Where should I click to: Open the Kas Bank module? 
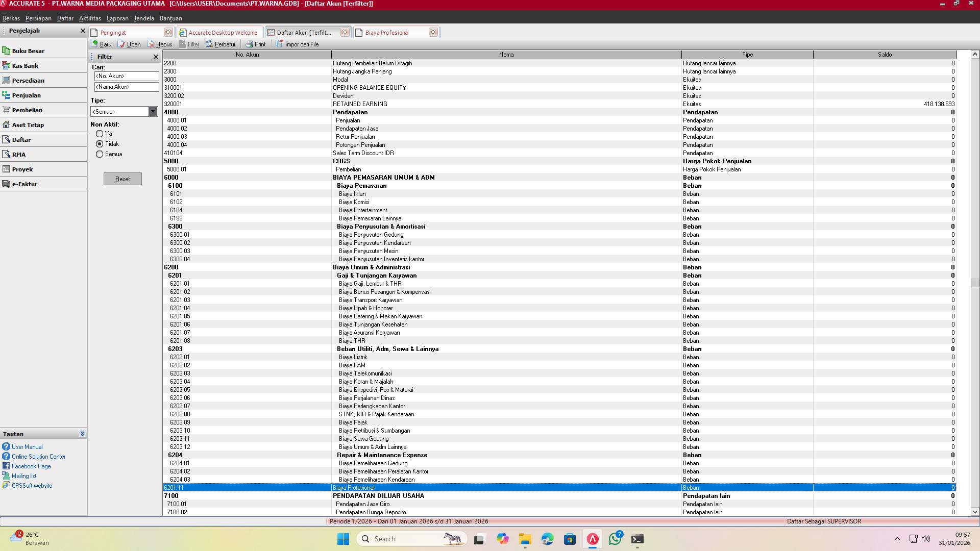[x=25, y=65]
